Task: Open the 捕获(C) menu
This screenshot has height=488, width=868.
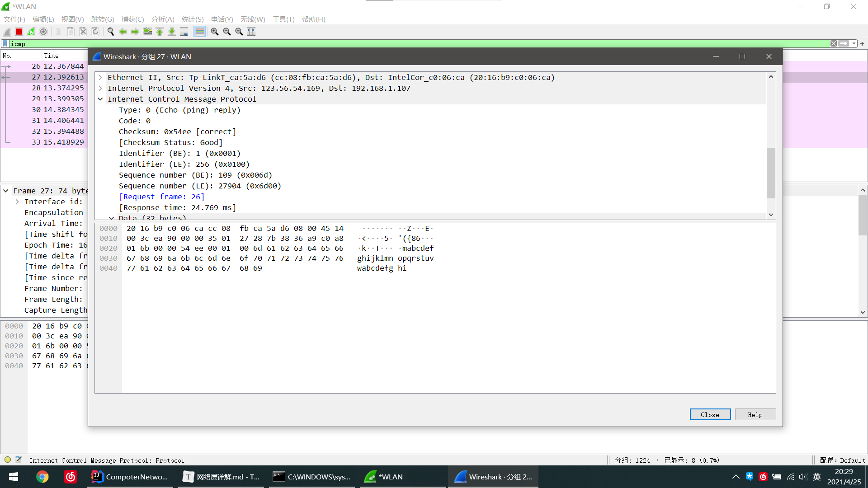Action: (133, 19)
